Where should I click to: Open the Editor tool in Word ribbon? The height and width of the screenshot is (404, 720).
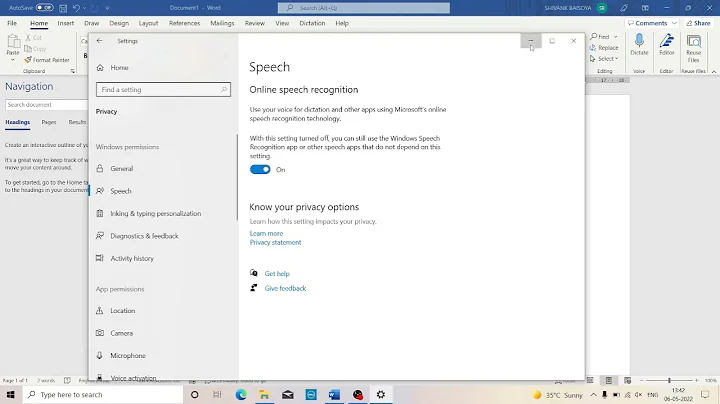667,45
